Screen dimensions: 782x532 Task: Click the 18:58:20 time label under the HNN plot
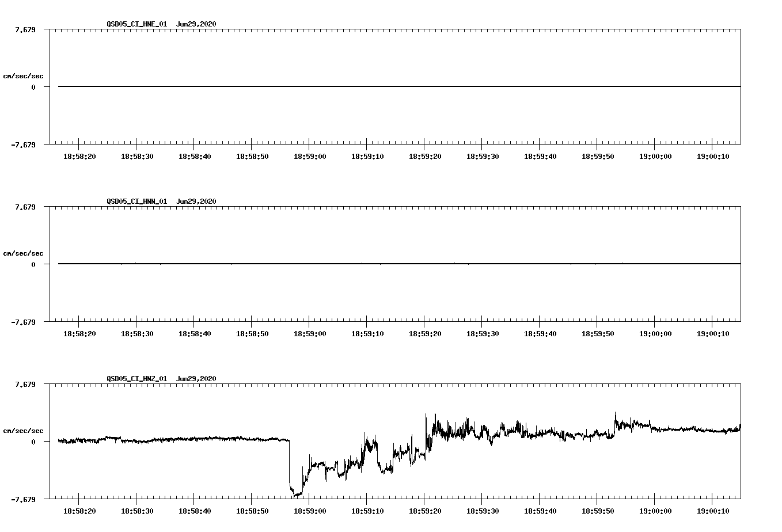(79, 333)
